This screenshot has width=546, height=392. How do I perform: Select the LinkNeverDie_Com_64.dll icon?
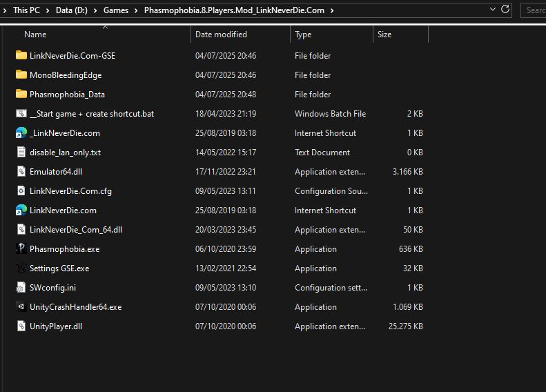point(21,229)
